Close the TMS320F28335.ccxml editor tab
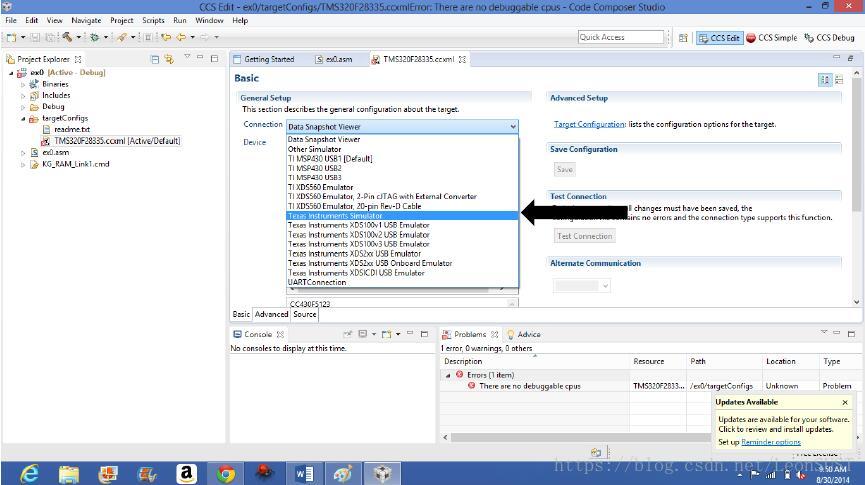 pyautogui.click(x=462, y=59)
